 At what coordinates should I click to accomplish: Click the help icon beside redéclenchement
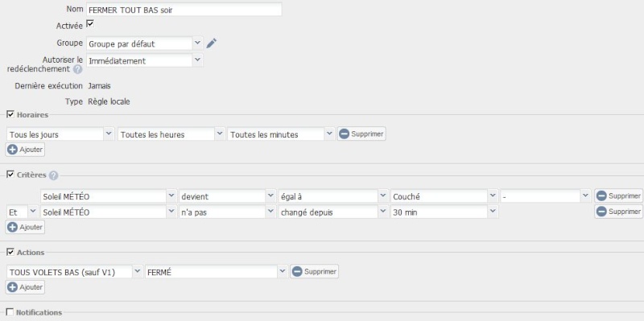coord(77,69)
